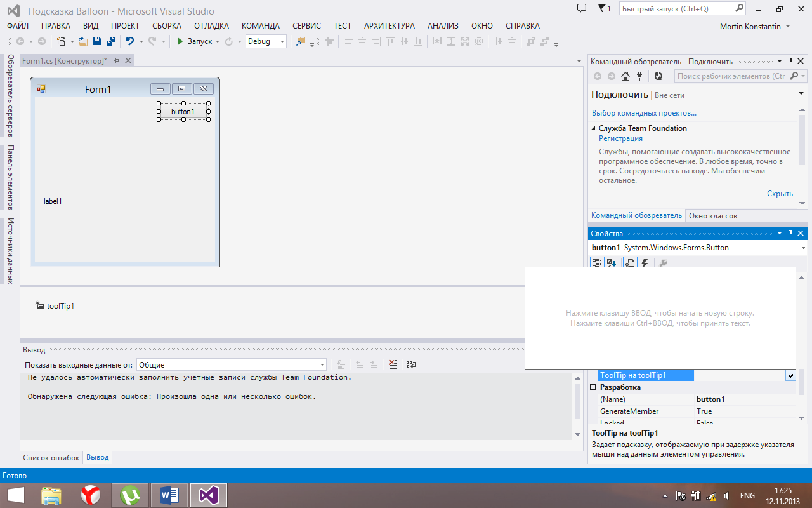
Task: Click the Скрыть link
Action: (x=780, y=194)
